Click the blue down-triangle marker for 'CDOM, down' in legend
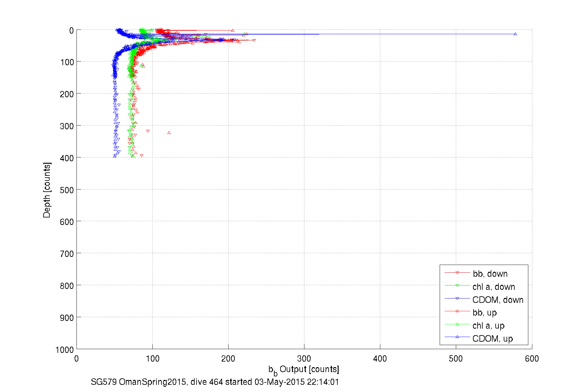Viewport: 588px width, 392px height. point(457,299)
